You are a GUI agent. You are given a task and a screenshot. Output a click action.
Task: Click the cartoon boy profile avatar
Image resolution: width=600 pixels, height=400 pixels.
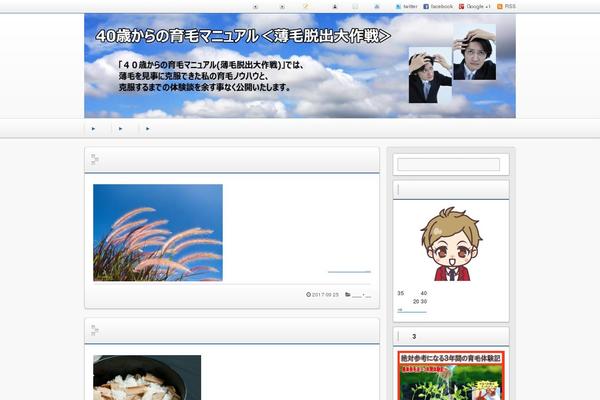pos(452,244)
